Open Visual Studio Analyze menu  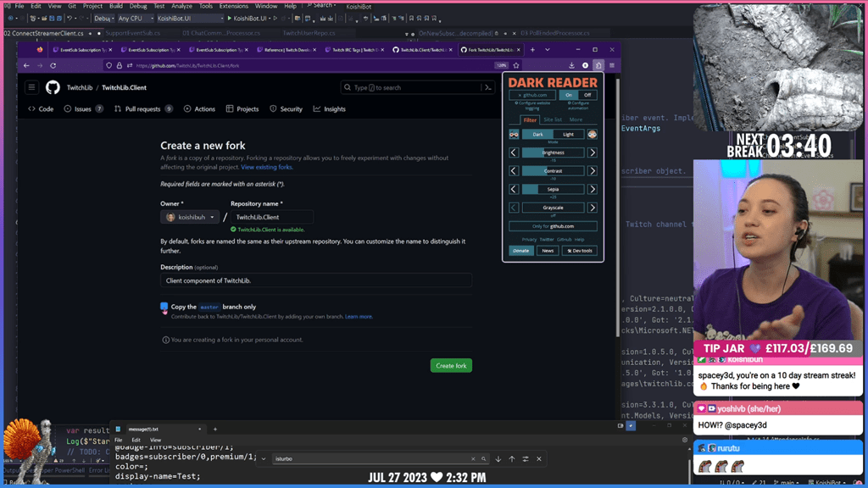[181, 6]
